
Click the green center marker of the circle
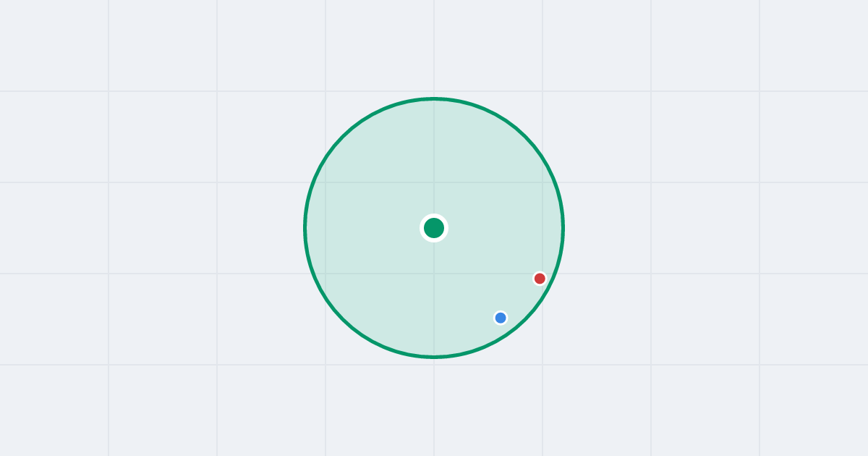point(434,228)
